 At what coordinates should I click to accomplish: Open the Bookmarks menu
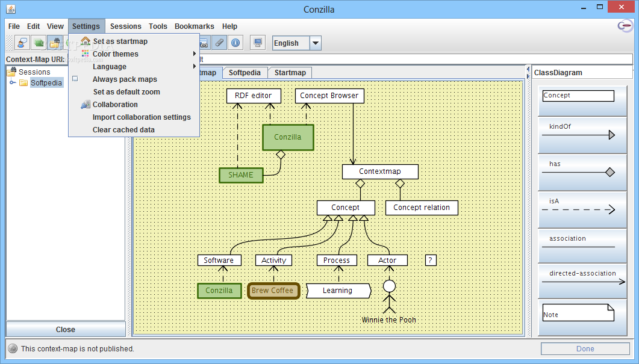195,26
